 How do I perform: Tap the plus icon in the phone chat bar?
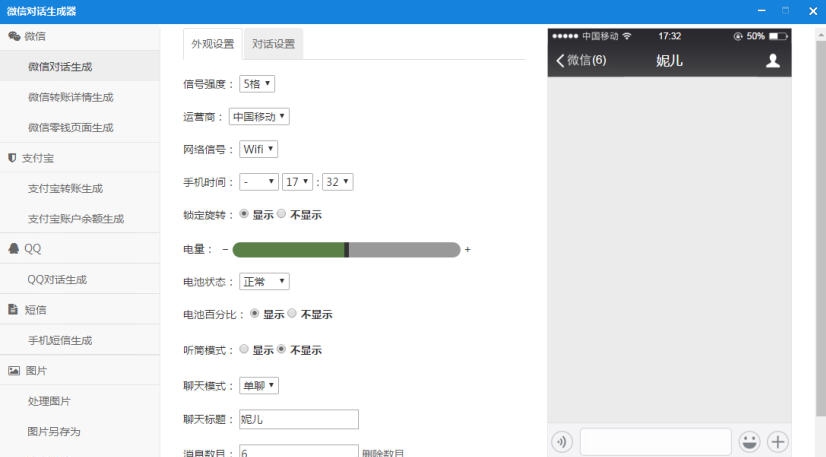click(x=778, y=441)
